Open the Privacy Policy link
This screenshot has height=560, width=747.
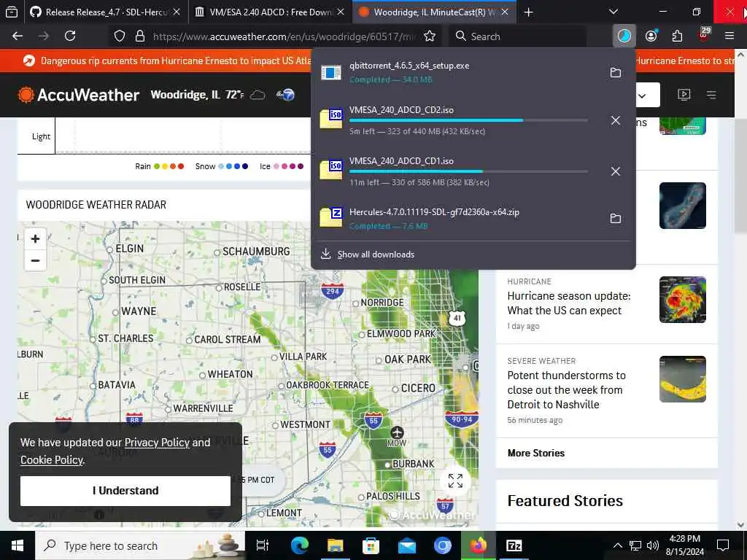(157, 443)
